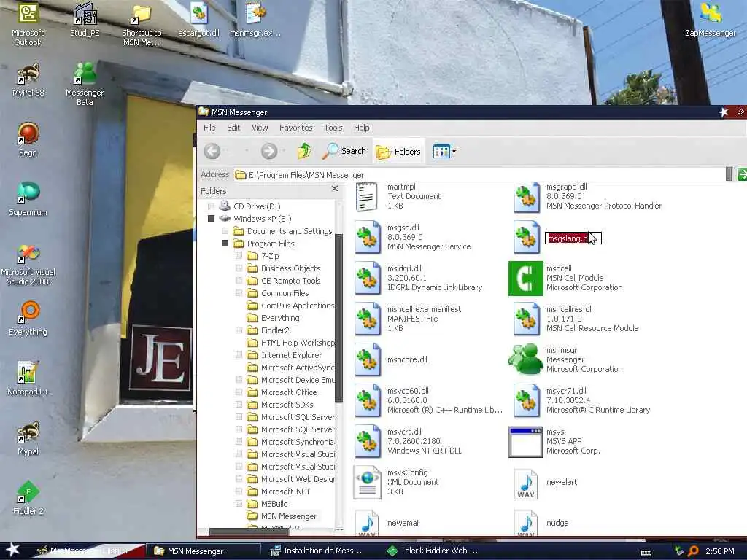Expand the Business Objects folder node
747x560 pixels.
pos(239,268)
